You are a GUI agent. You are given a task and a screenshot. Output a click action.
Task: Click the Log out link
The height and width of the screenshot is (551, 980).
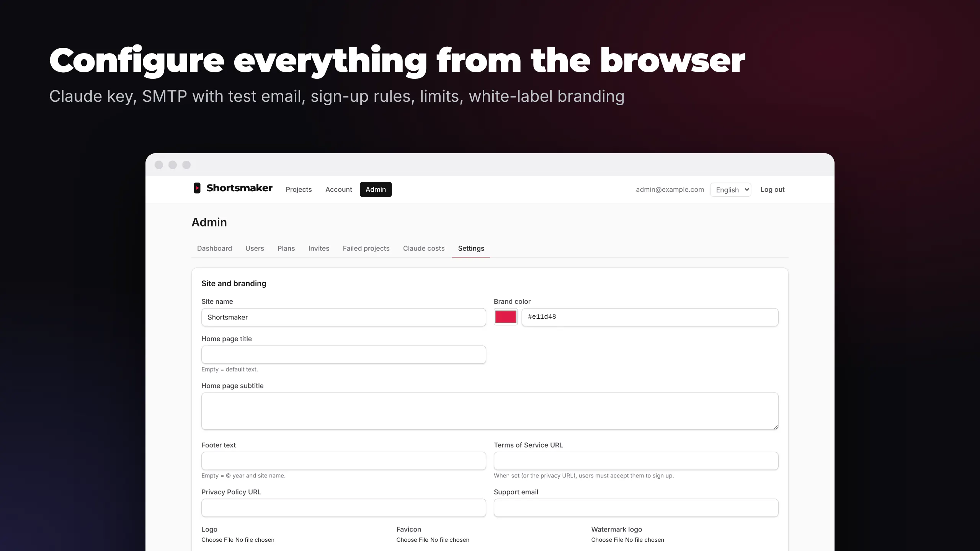coord(773,189)
